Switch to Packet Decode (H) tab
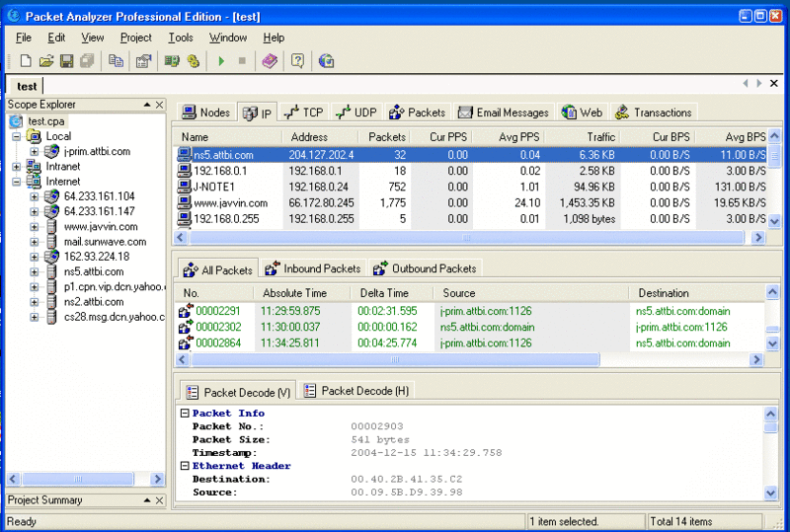 pyautogui.click(x=356, y=391)
